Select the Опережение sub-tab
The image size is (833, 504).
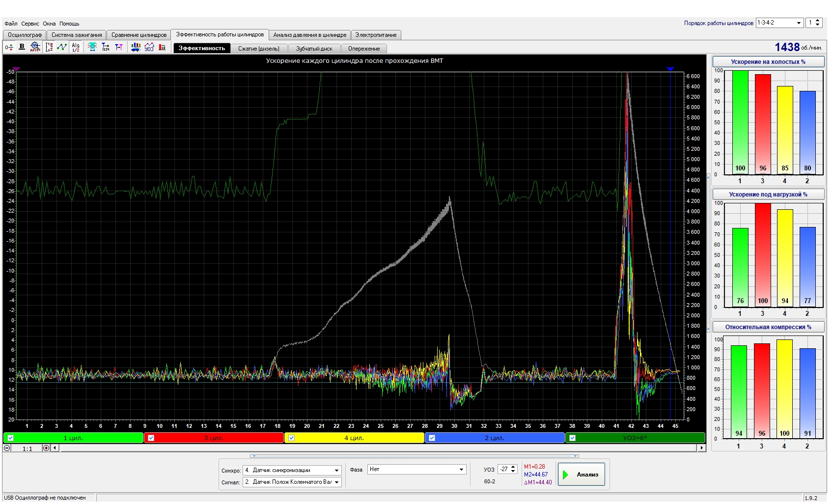(x=364, y=48)
